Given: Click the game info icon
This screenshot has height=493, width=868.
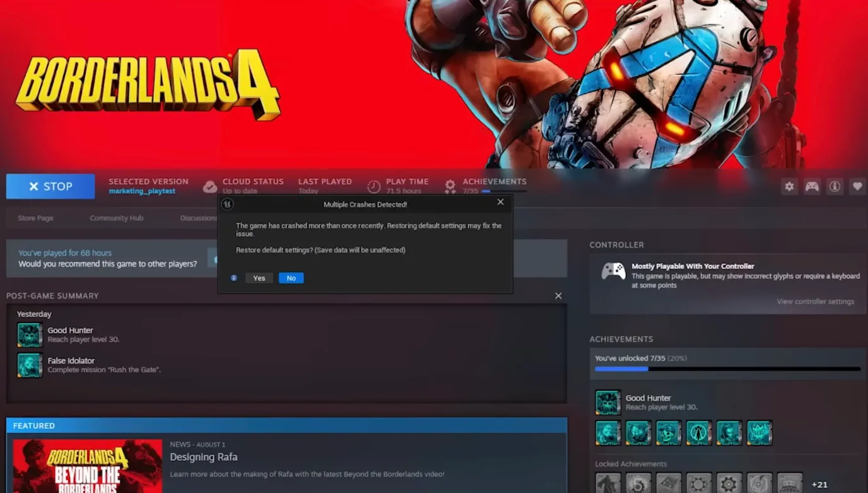Looking at the screenshot, I should 835,187.
